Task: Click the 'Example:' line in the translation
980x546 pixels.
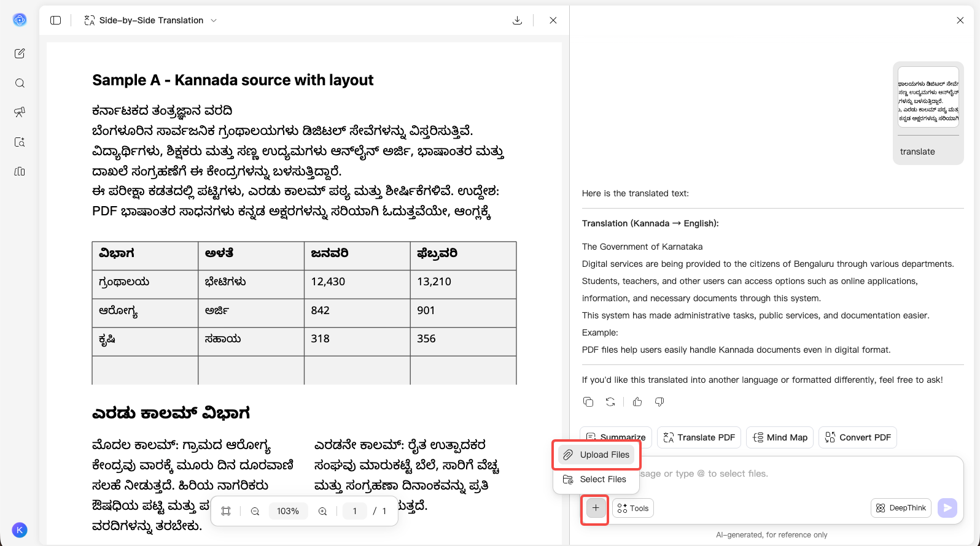Action: [600, 333]
